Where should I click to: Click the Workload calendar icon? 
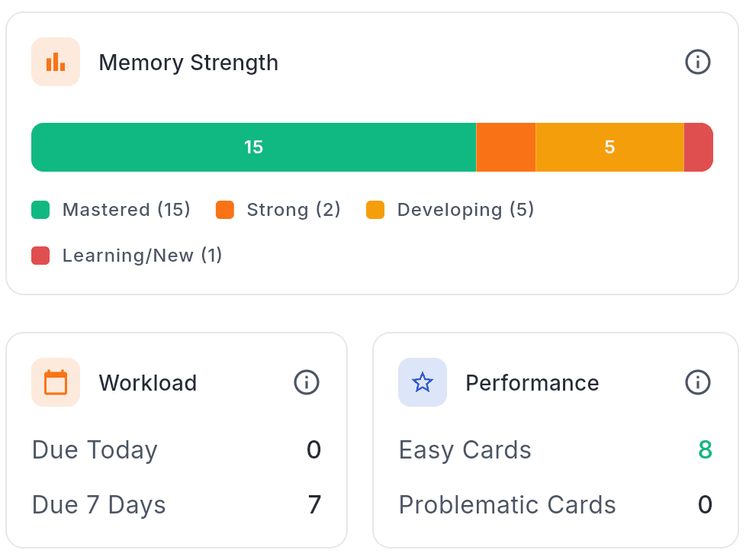tap(56, 382)
